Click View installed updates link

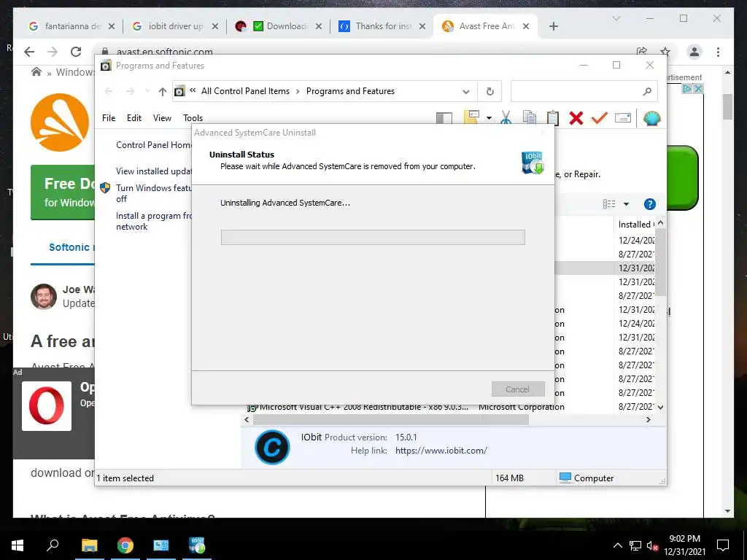154,171
